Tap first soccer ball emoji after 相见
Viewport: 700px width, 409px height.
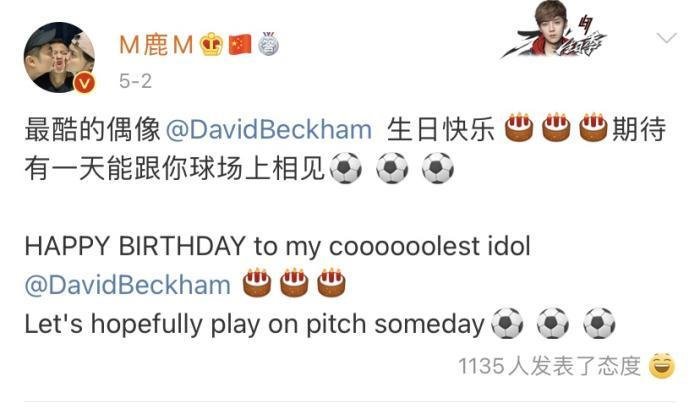tap(346, 168)
